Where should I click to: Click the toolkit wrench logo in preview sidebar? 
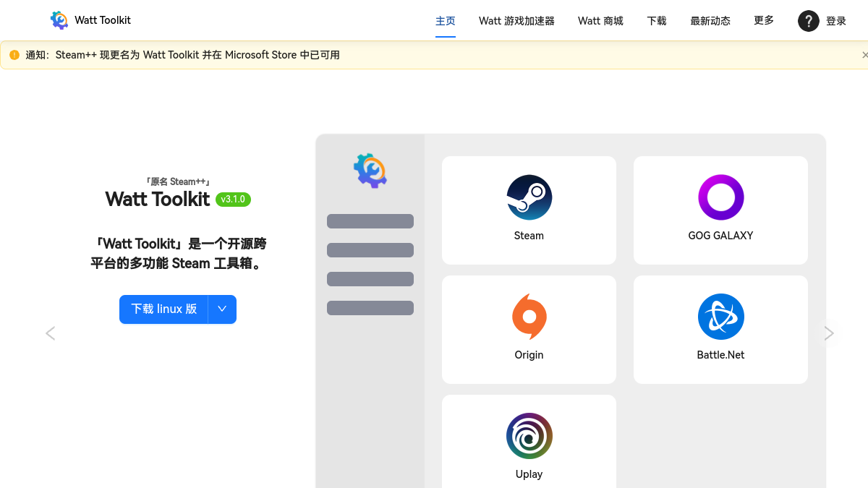tap(370, 171)
